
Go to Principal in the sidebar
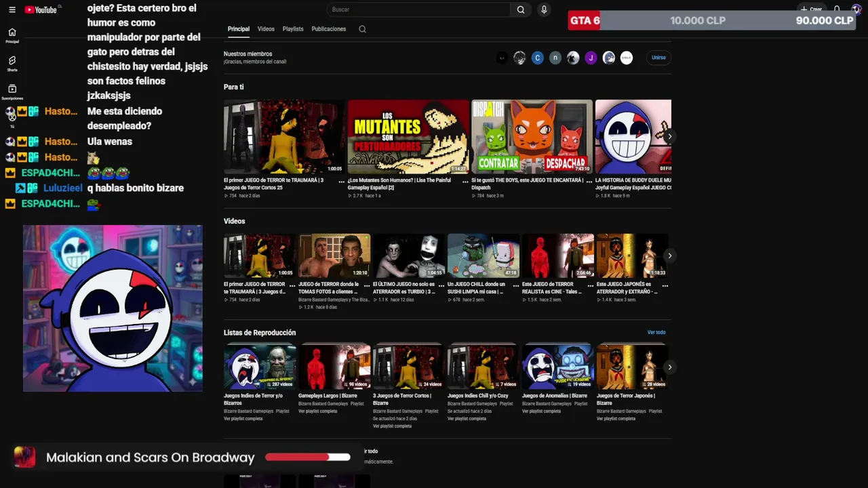(x=12, y=35)
